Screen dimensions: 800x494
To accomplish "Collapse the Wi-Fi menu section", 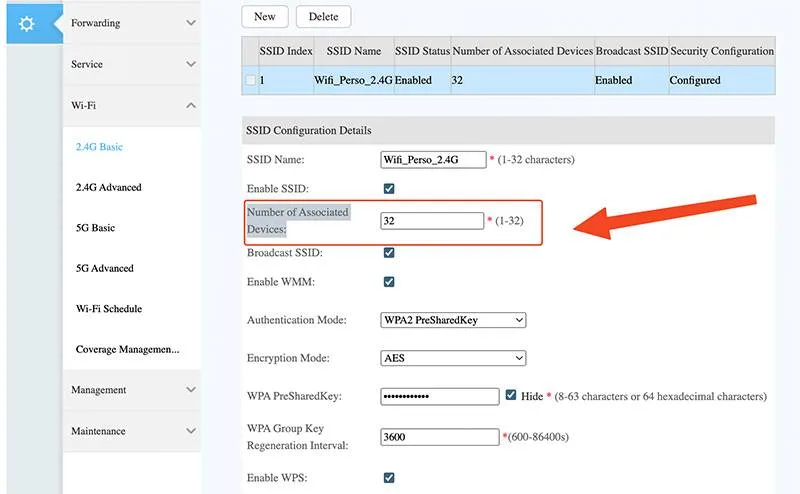I will point(132,105).
